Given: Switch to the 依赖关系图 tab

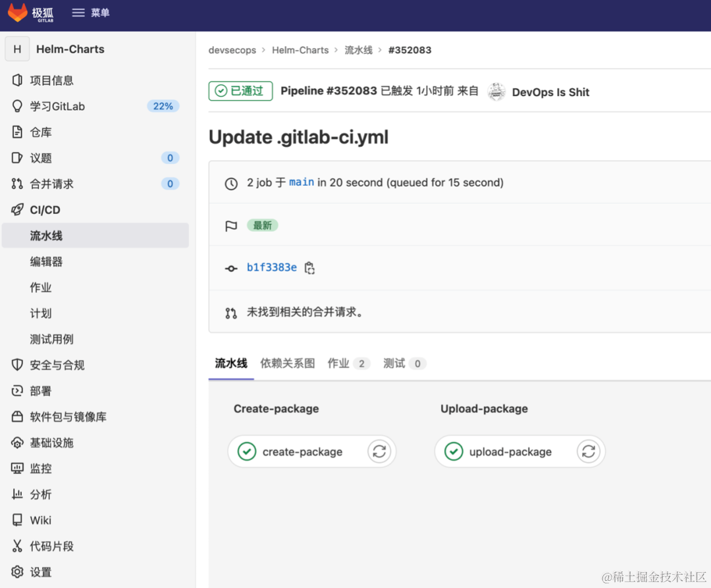Looking at the screenshot, I should 287,363.
